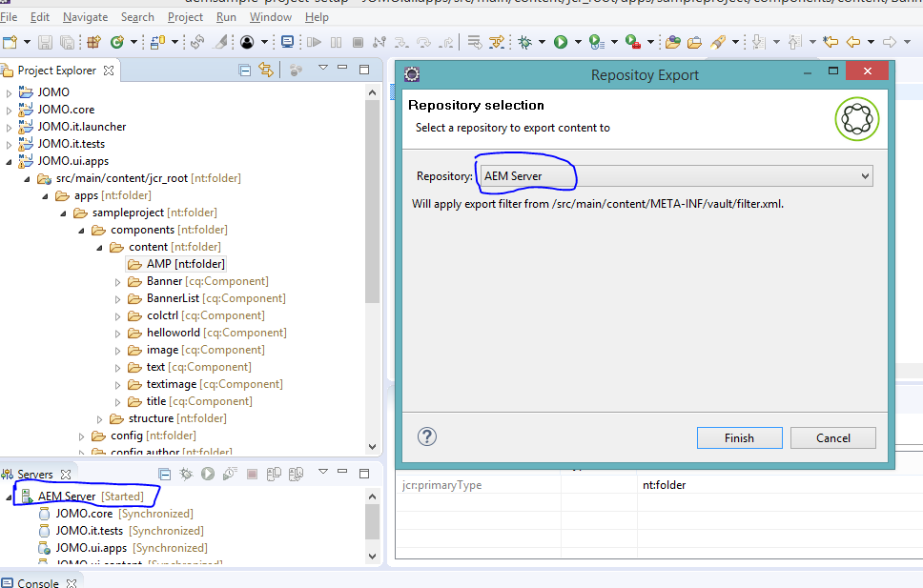Collapse the components [nt:folder] node
The width and height of the screenshot is (923, 588).
coord(80,229)
